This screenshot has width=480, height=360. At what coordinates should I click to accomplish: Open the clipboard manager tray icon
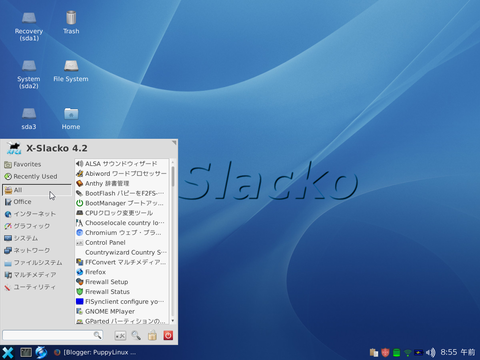374,352
